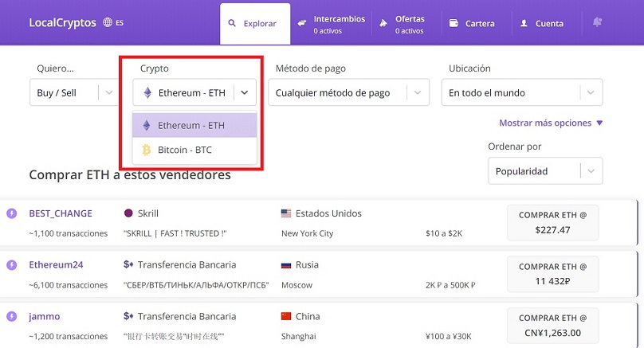This screenshot has width=644, height=348.
Task: Click the Skrill payment method label
Action: click(x=148, y=213)
